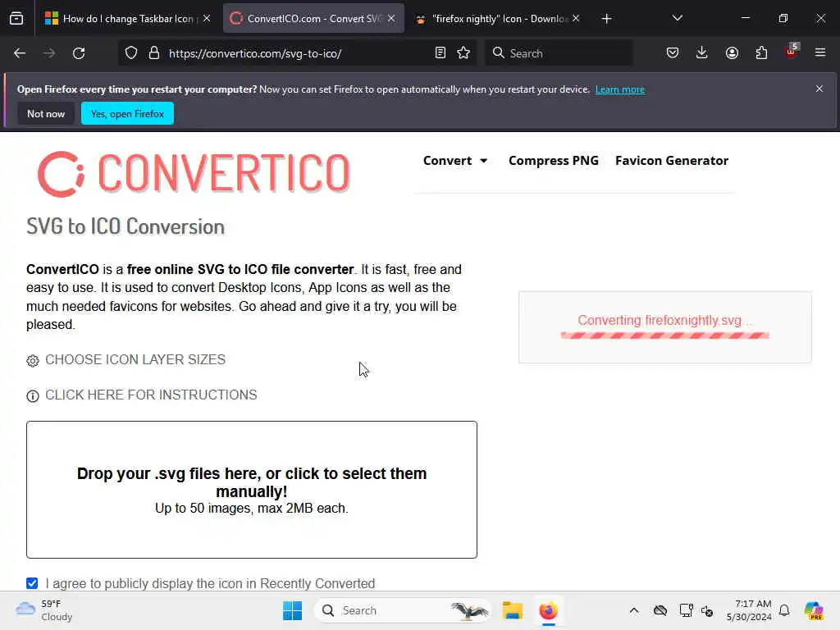Click the site security padlock icon

154,53
